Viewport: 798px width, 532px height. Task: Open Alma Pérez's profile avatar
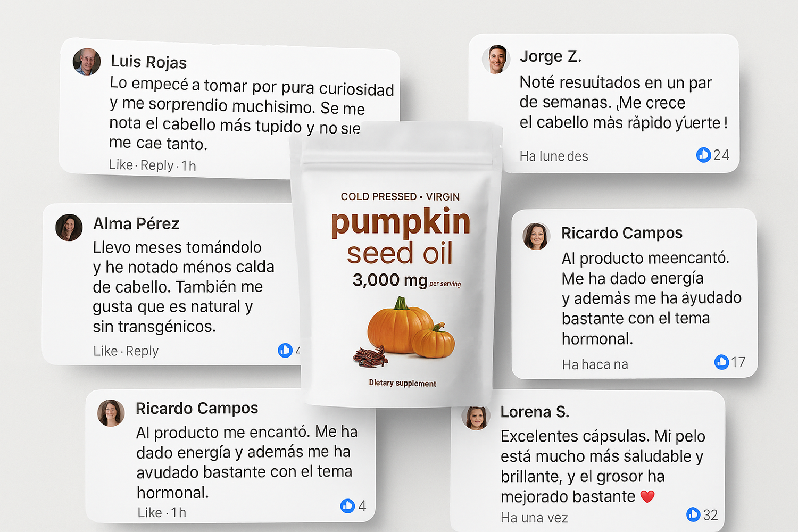click(69, 228)
